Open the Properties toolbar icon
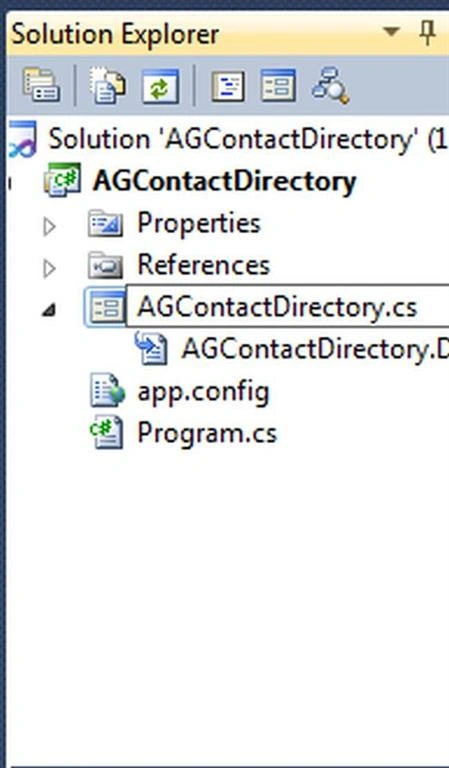Screen dimensions: 449x768 41,85
